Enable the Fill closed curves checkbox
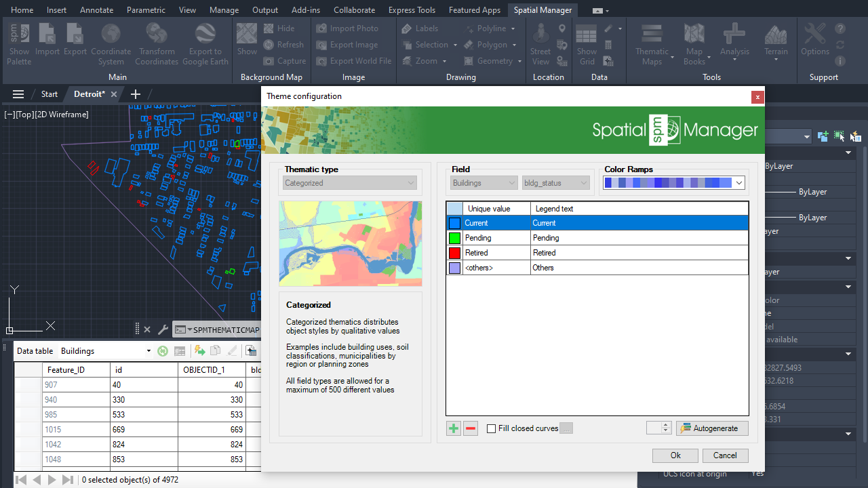The height and width of the screenshot is (488, 868). [492, 428]
